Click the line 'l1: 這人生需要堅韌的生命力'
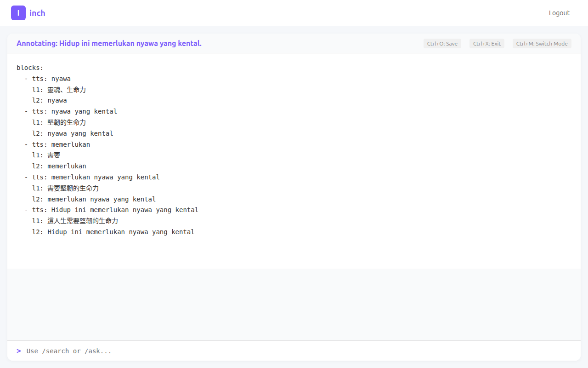Image resolution: width=588 pixels, height=368 pixels. click(x=75, y=221)
